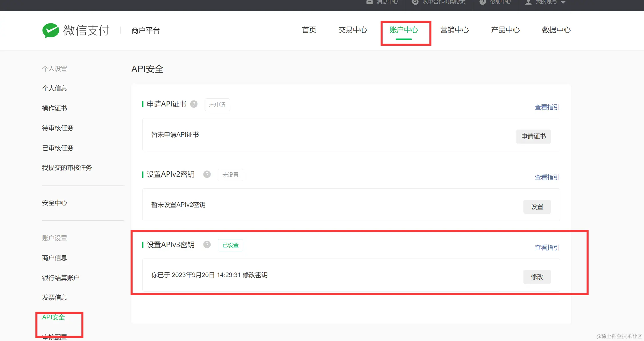644x341 pixels.
Task: Expand the 我的账号 dropdown arrow
Action: (563, 2)
